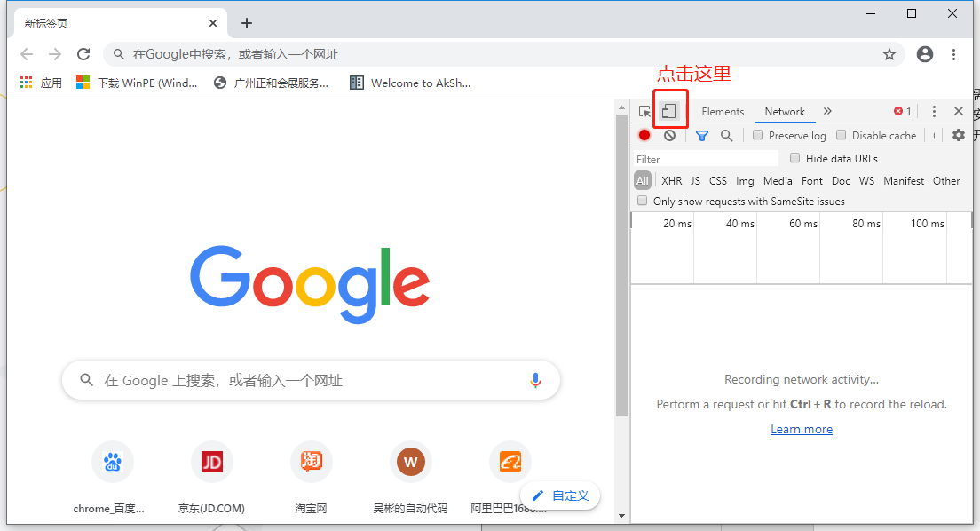Screen dimensions: 980x531
Task: Expand the hidden DevTools panels chevron
Action: (827, 110)
